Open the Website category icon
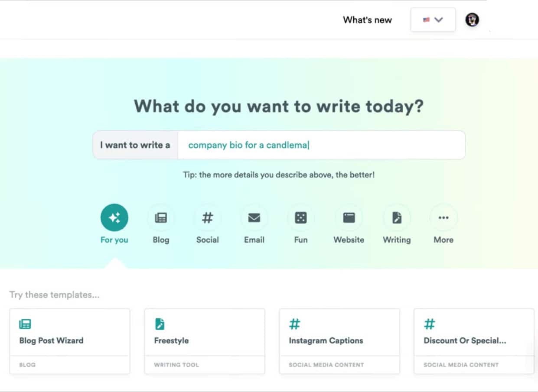Screen dimensions: 538x392 [349, 217]
